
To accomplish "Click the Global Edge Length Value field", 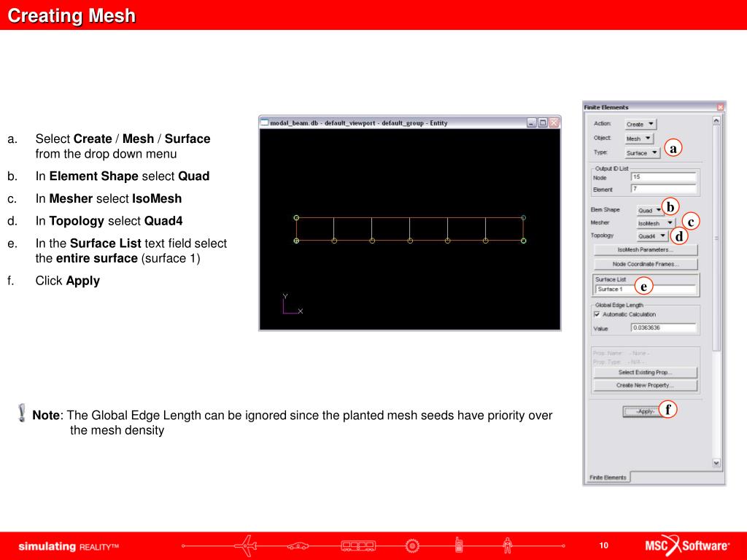I will tap(663, 327).
